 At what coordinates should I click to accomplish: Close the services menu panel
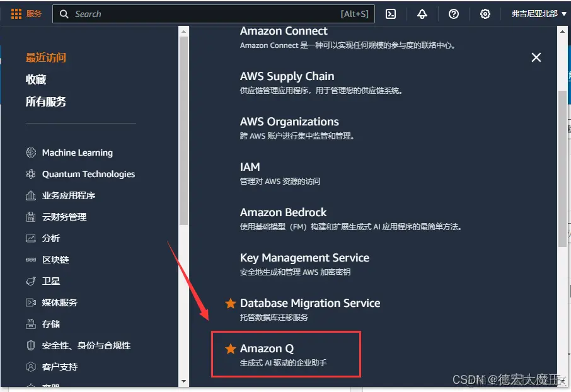[x=536, y=57]
